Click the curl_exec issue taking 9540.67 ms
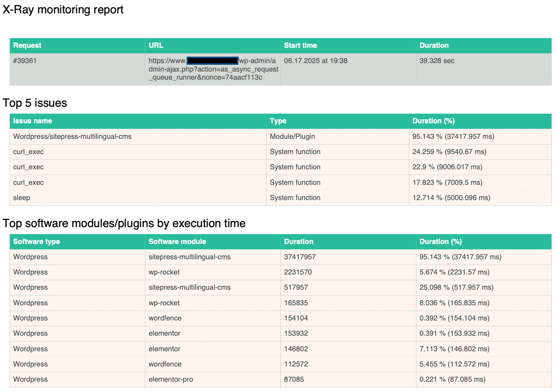This screenshot has width=556, height=392. click(29, 152)
